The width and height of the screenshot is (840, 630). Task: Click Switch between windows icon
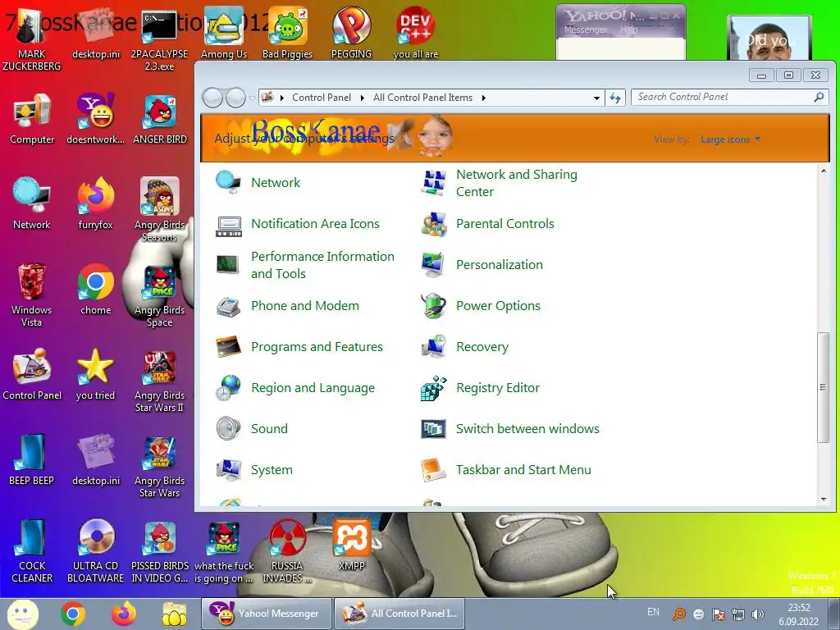(433, 429)
